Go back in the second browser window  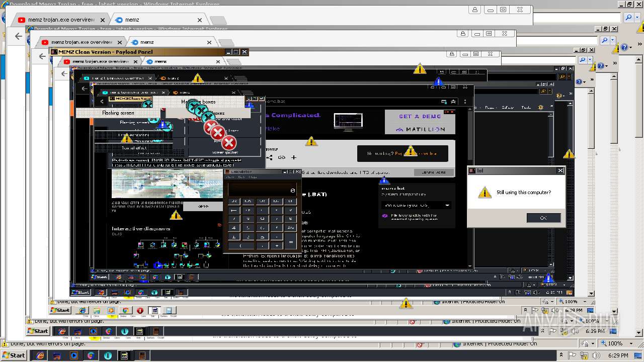[42, 56]
